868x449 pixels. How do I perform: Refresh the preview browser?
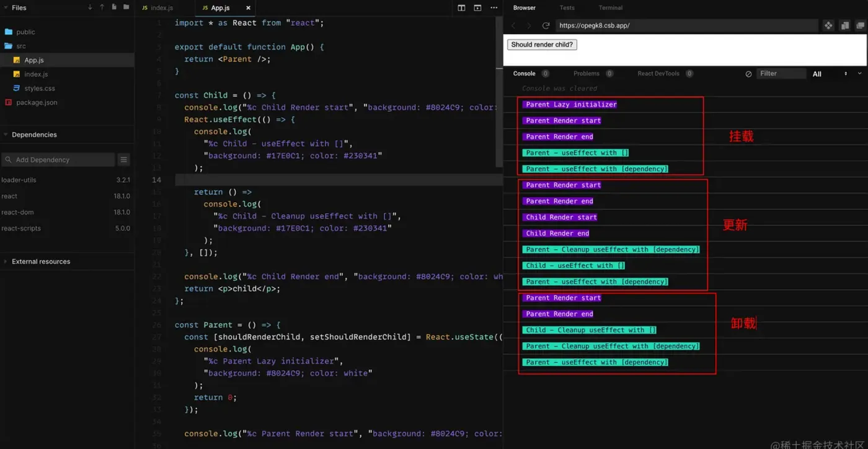click(546, 25)
